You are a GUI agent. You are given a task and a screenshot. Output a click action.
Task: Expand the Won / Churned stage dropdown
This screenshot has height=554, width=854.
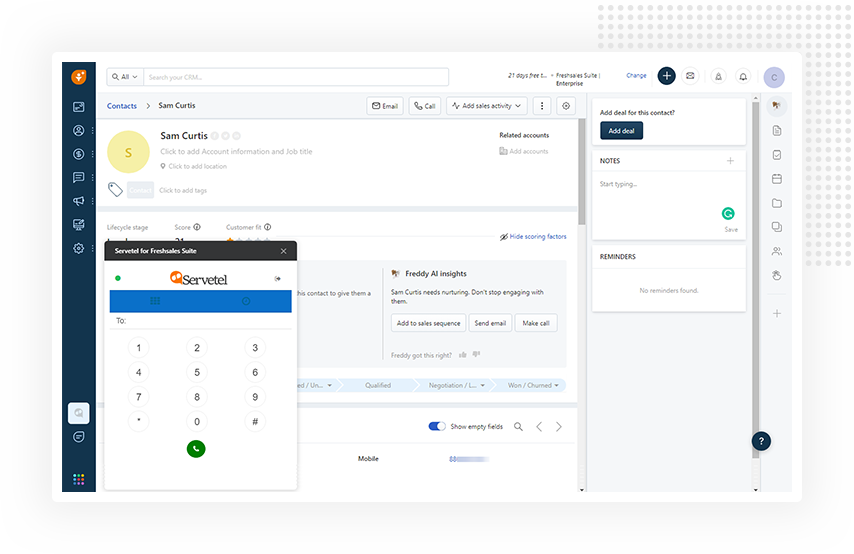pos(556,386)
